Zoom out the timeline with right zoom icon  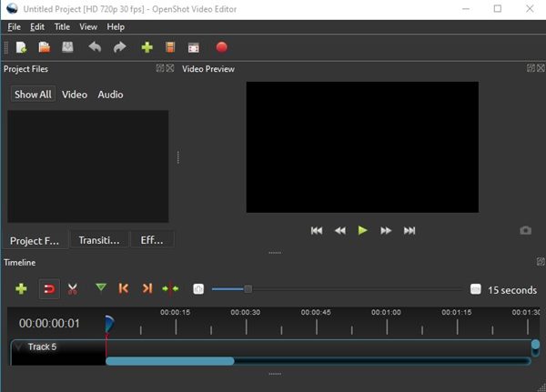click(475, 289)
